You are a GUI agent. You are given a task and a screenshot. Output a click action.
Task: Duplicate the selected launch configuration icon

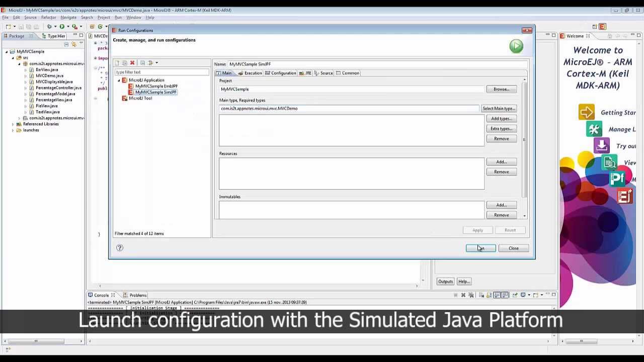124,63
